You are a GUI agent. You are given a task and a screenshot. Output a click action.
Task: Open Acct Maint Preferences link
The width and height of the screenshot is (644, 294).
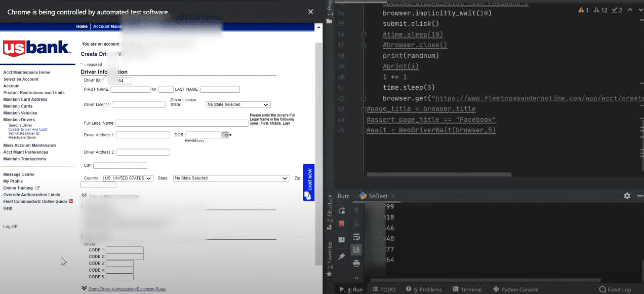[26, 152]
